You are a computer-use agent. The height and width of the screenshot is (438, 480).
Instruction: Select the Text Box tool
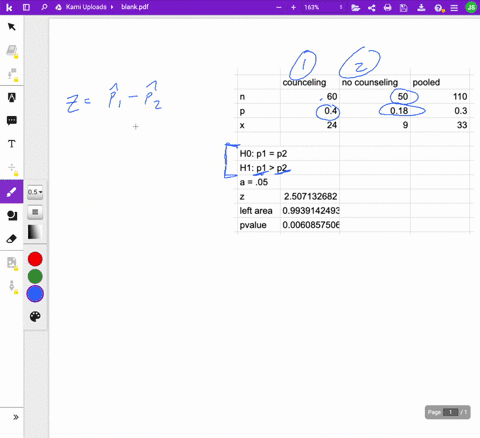click(x=12, y=144)
